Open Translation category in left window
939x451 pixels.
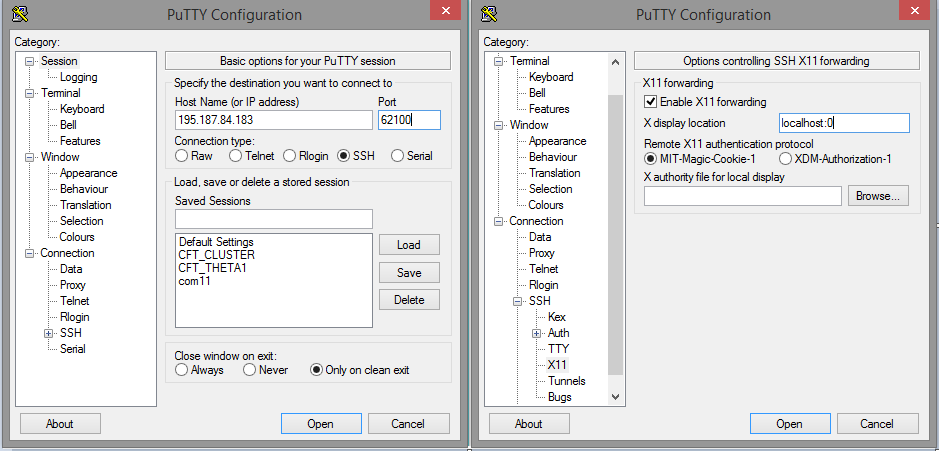coord(86,205)
